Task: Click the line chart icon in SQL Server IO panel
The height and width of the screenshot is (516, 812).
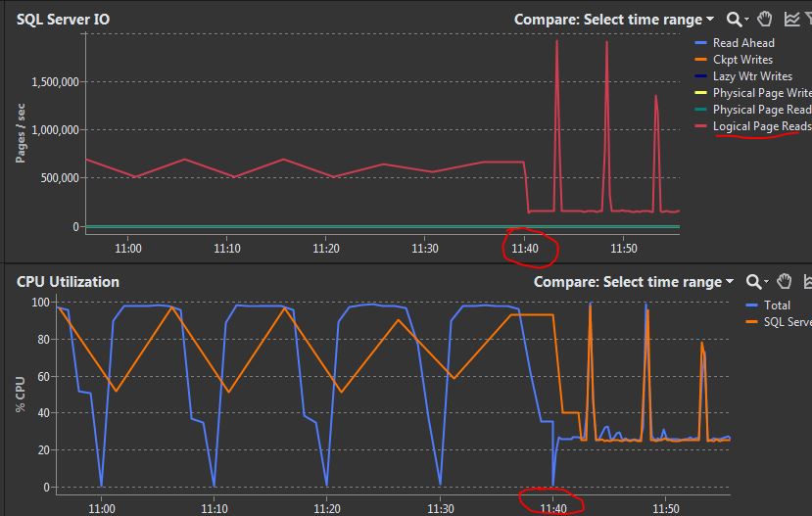Action: pyautogui.click(x=791, y=20)
